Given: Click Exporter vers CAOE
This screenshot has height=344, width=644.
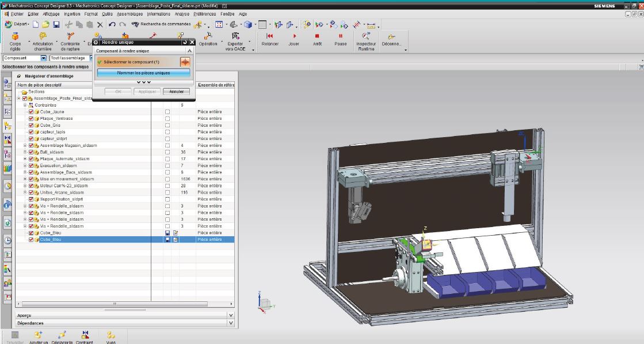Looking at the screenshot, I should click(235, 41).
